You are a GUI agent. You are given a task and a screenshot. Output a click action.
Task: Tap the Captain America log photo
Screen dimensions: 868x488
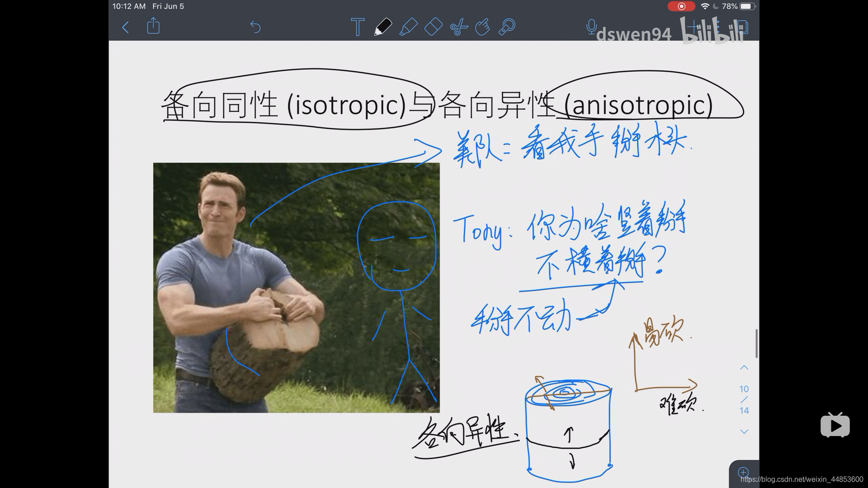tap(296, 287)
